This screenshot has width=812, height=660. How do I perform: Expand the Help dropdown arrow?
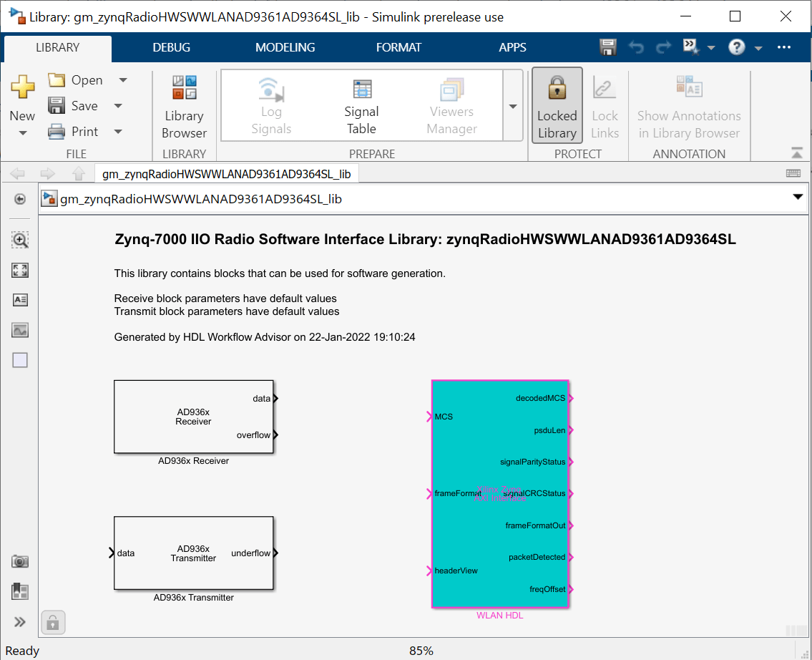coord(758,48)
